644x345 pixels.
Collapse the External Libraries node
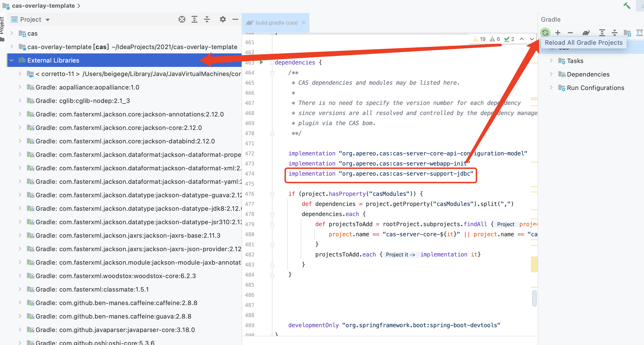pyautogui.click(x=12, y=60)
